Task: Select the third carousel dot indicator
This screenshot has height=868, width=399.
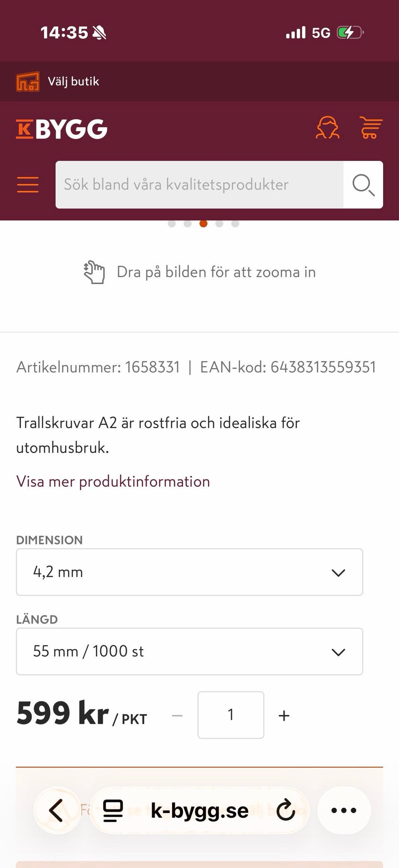Action: 203,223
